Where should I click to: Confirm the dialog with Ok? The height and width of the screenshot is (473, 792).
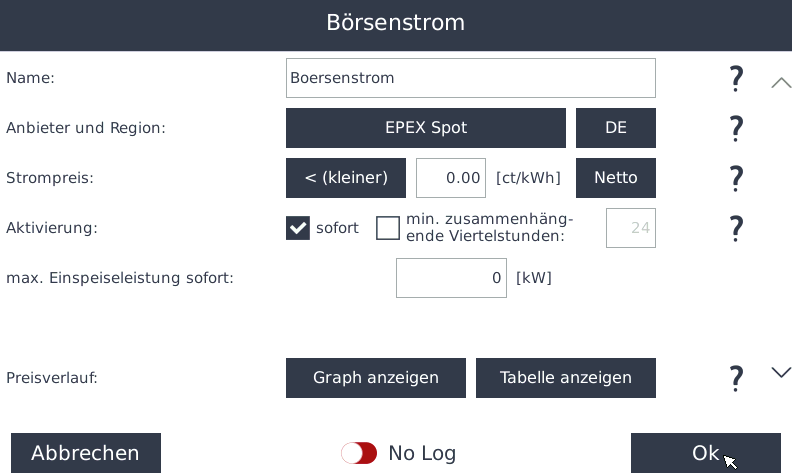coord(706,453)
